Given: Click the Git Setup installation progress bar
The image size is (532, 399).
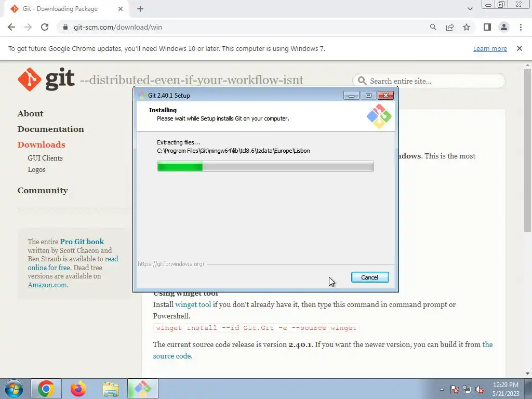Looking at the screenshot, I should click(x=265, y=166).
